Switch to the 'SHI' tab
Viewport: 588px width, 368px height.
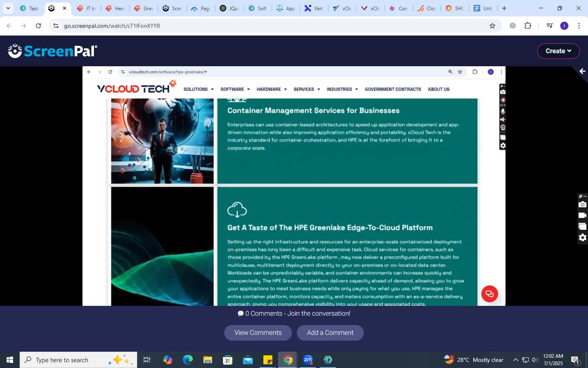pyautogui.click(x=455, y=8)
